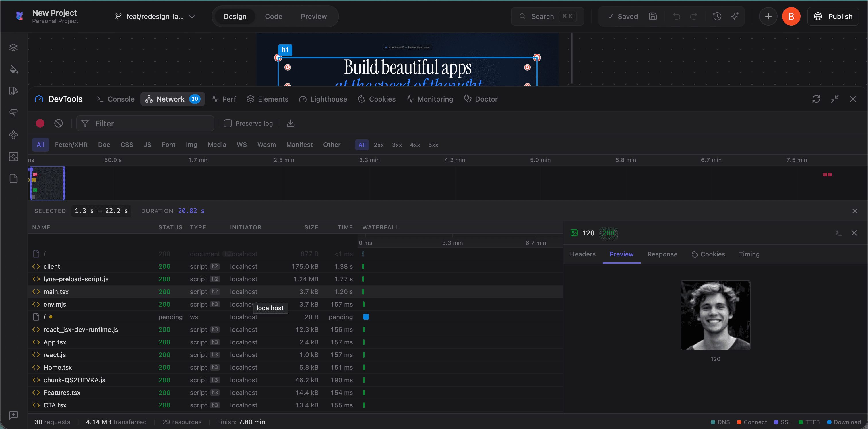Open version history

tap(717, 16)
